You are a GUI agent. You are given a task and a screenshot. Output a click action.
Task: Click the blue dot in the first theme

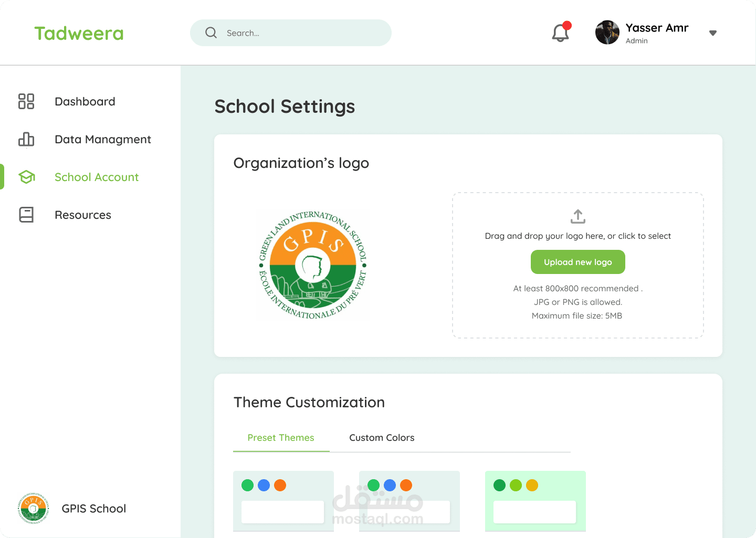[264, 486]
